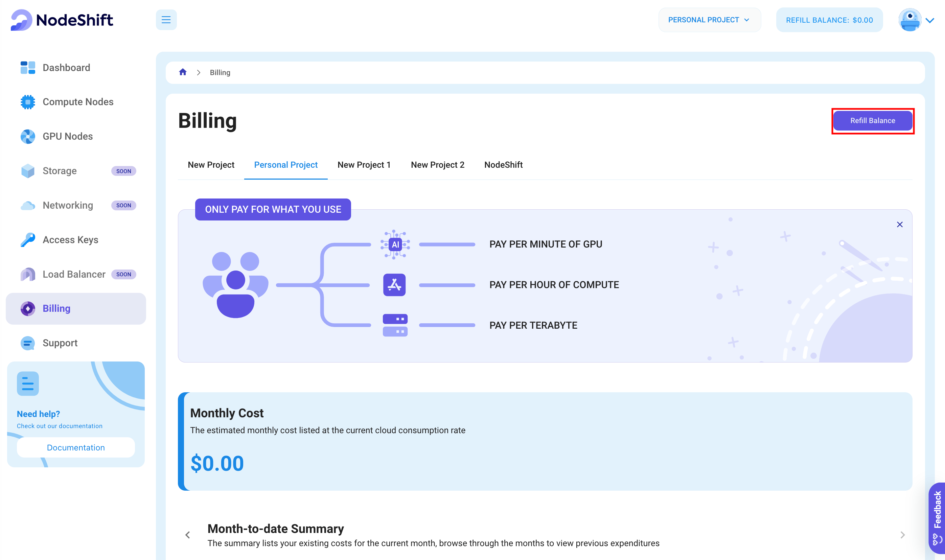Click the Networking sidebar icon

[x=27, y=205]
